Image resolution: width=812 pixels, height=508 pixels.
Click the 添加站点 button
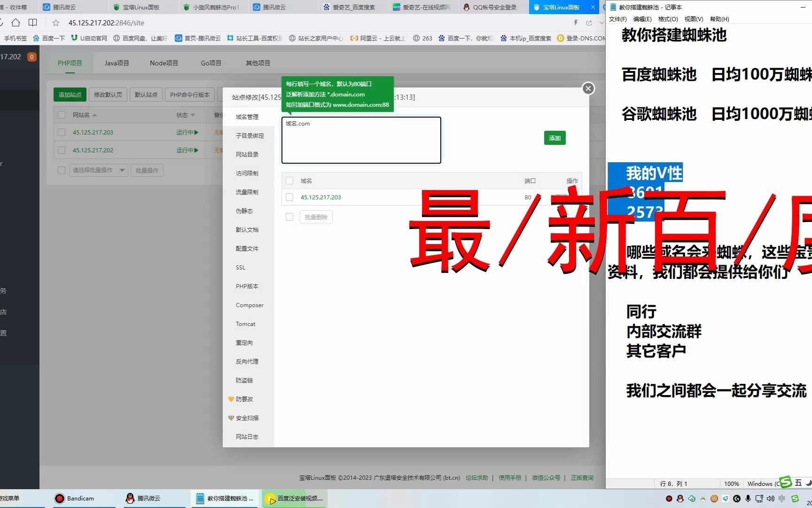(x=70, y=95)
